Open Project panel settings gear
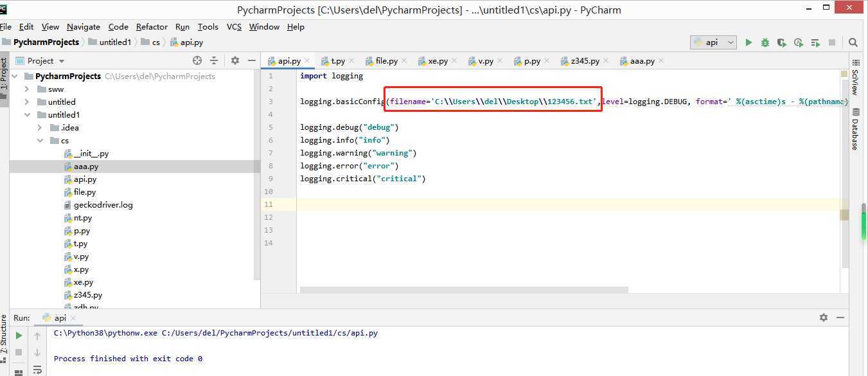The width and height of the screenshot is (868, 376). 235,60
